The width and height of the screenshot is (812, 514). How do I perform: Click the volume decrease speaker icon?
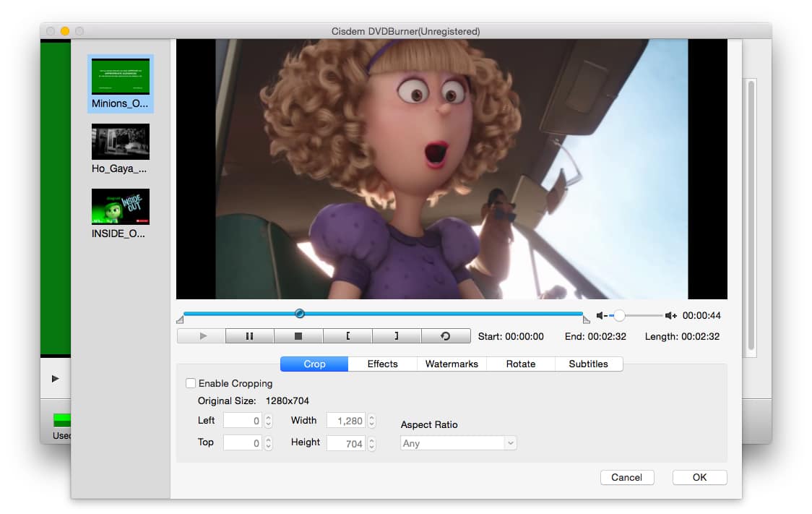[x=601, y=316]
